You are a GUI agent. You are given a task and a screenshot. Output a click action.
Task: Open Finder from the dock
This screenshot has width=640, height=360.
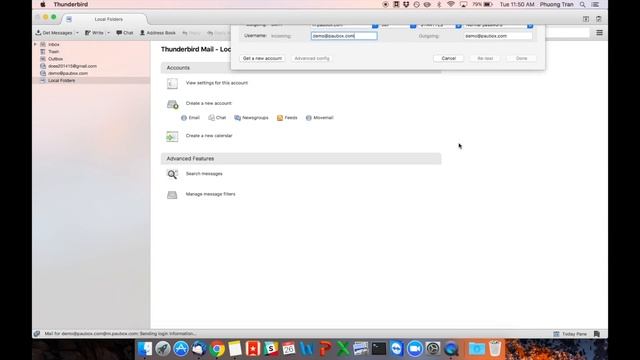pyautogui.click(x=144, y=349)
